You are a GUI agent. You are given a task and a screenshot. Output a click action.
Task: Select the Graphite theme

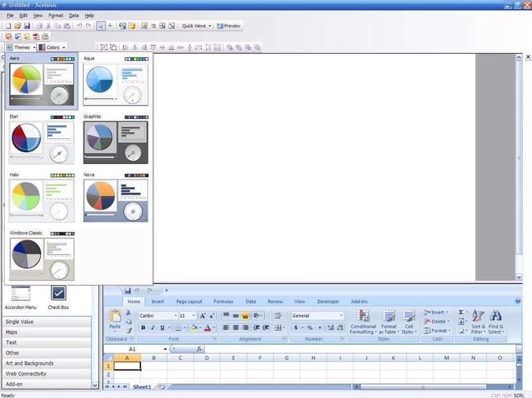coord(116,143)
